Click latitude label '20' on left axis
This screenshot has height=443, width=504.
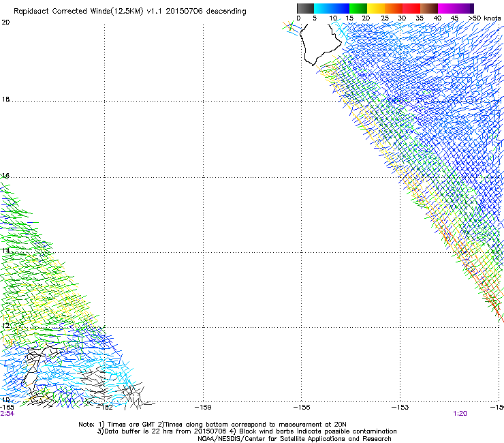[x=5, y=22]
